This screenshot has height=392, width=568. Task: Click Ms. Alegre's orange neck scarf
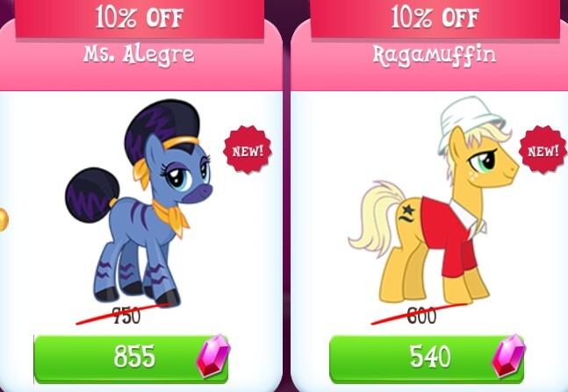pos(170,217)
